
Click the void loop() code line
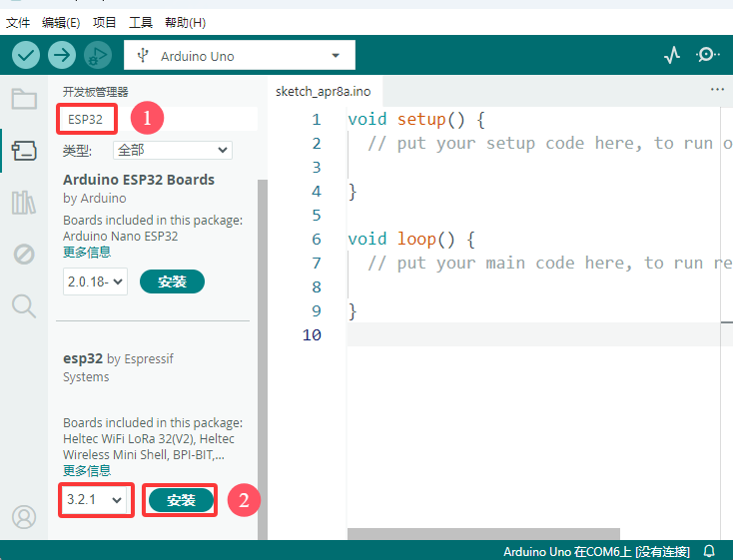[411, 239]
